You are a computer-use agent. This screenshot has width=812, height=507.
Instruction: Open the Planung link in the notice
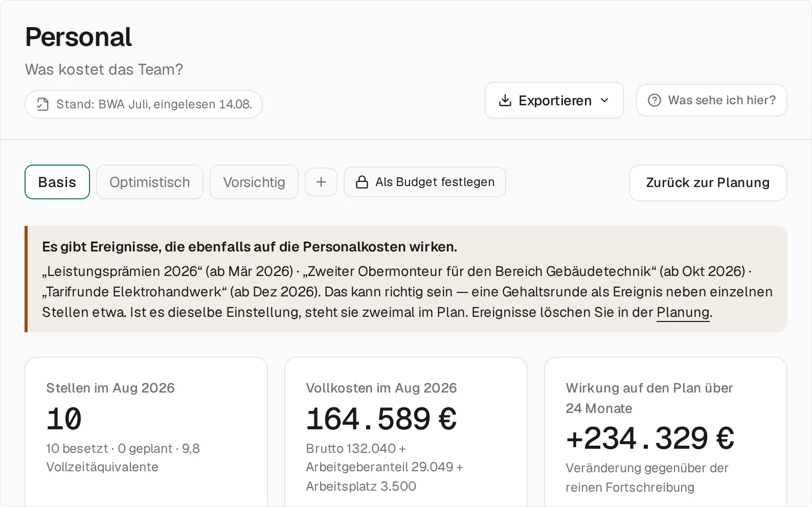coord(683,312)
